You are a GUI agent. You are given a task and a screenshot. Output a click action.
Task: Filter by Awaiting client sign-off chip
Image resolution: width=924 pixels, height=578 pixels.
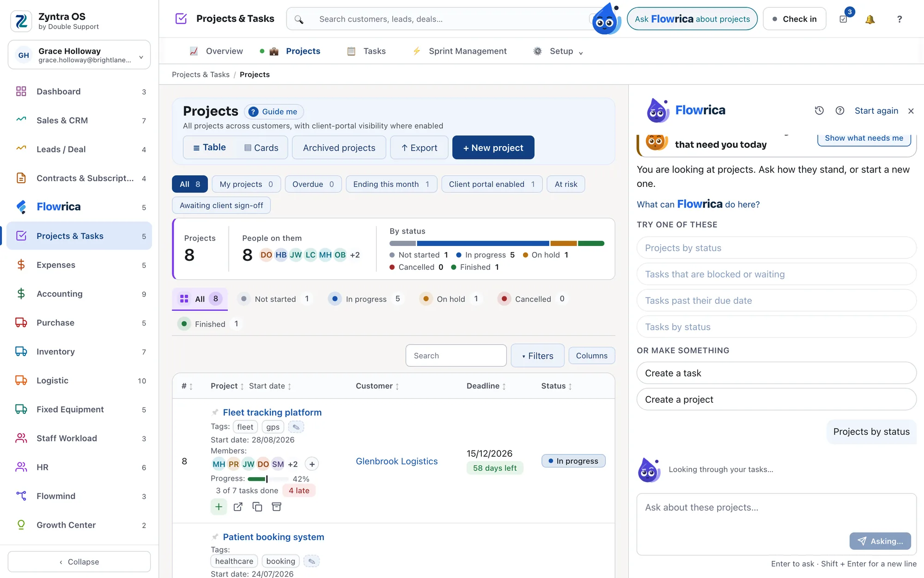[x=221, y=205]
